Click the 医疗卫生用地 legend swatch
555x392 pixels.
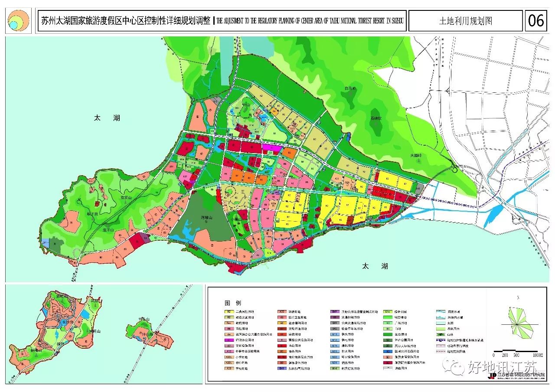click(282, 317)
